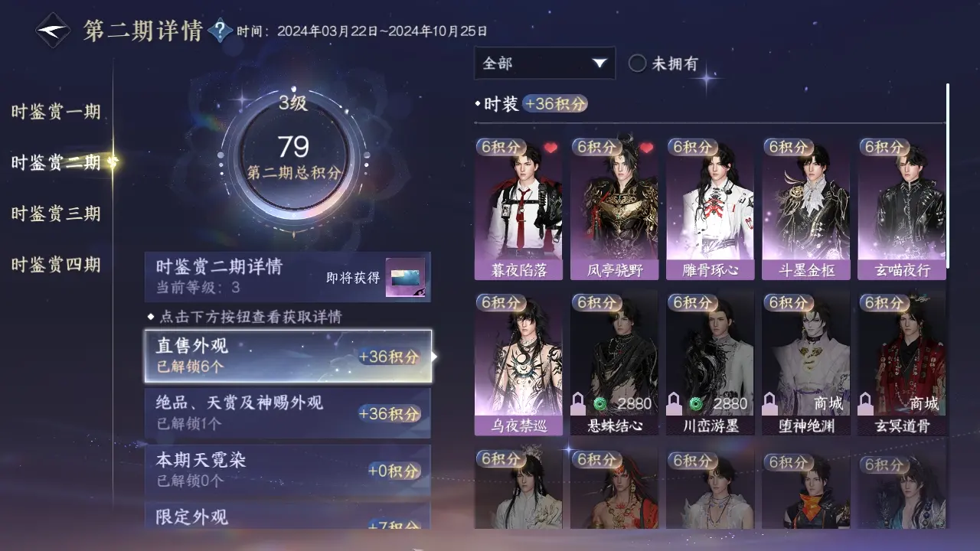Click the green currency icon on 川峦游墨
Viewport: 980px width, 551px height.
click(x=697, y=403)
